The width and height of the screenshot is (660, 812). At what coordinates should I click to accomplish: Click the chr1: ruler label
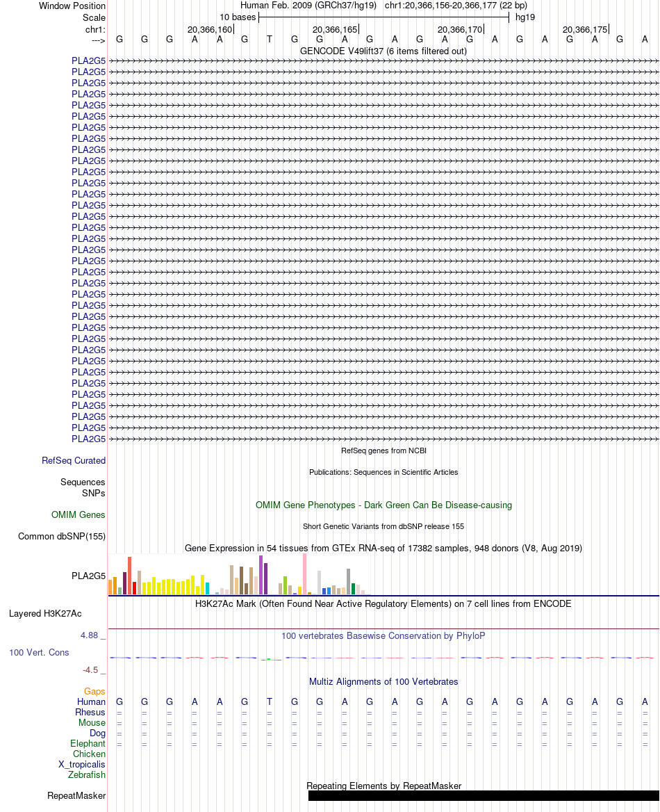pyautogui.click(x=95, y=29)
